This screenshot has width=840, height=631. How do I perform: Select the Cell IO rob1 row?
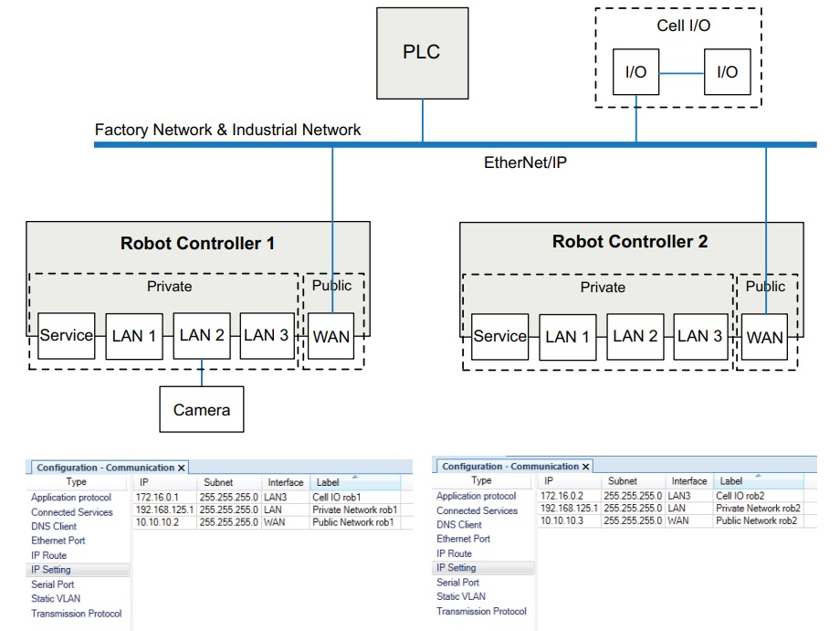(339, 497)
